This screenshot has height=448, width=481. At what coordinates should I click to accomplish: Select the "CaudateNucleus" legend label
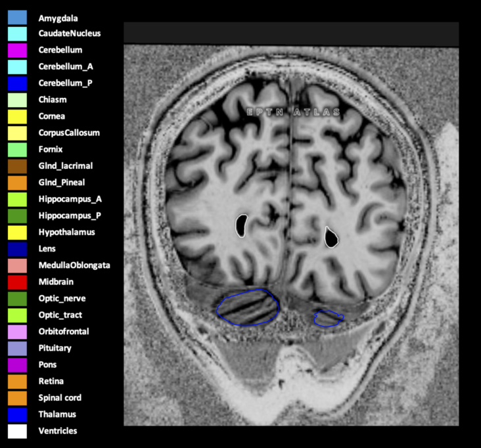(70, 34)
